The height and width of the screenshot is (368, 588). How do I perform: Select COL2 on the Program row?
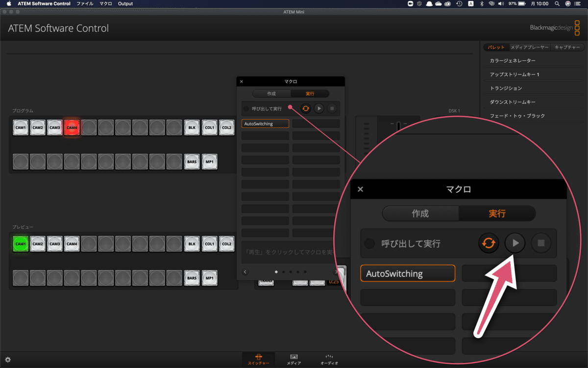[x=226, y=128]
